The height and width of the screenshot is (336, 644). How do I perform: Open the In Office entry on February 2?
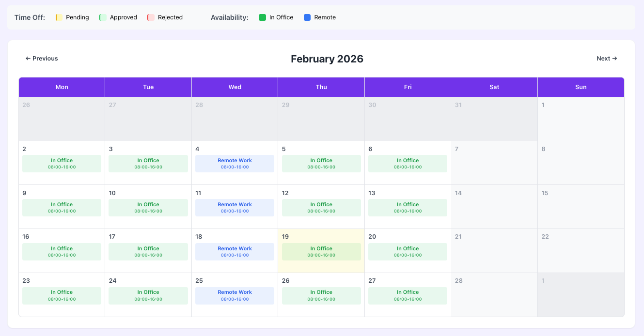tap(62, 164)
